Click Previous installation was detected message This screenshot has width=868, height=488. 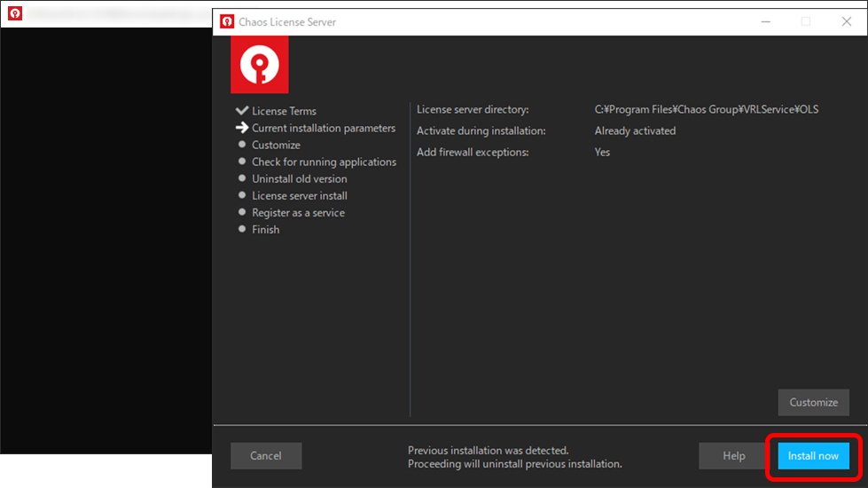click(489, 451)
